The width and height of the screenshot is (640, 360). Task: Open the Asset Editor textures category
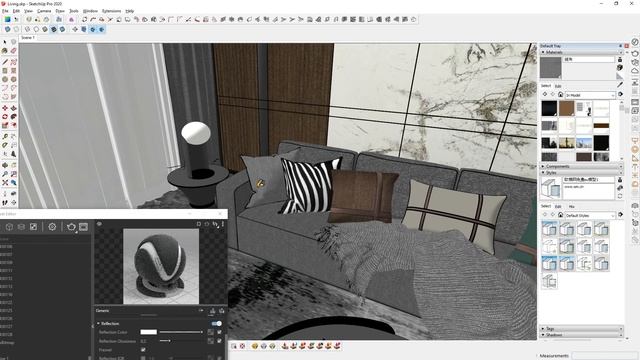tap(33, 227)
